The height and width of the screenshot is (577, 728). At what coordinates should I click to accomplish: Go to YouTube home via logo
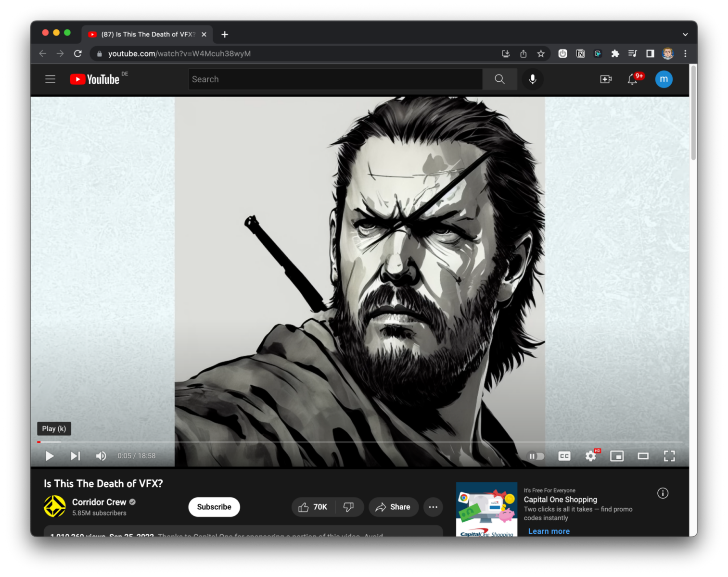(x=95, y=79)
